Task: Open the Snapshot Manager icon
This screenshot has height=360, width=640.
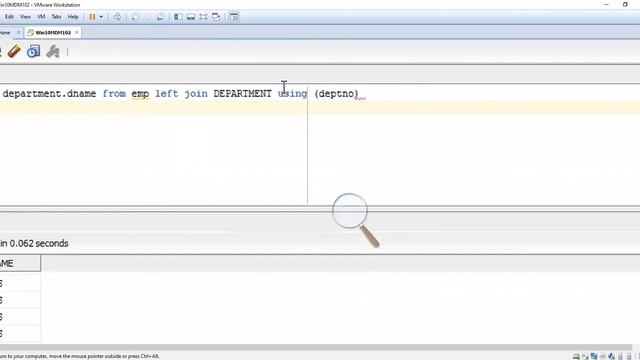Action: click(x=160, y=17)
